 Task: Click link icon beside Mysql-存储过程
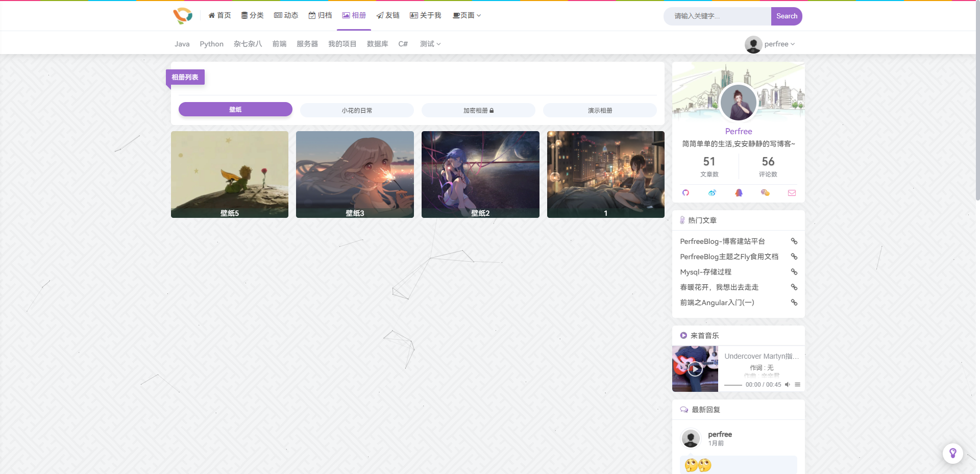click(794, 272)
